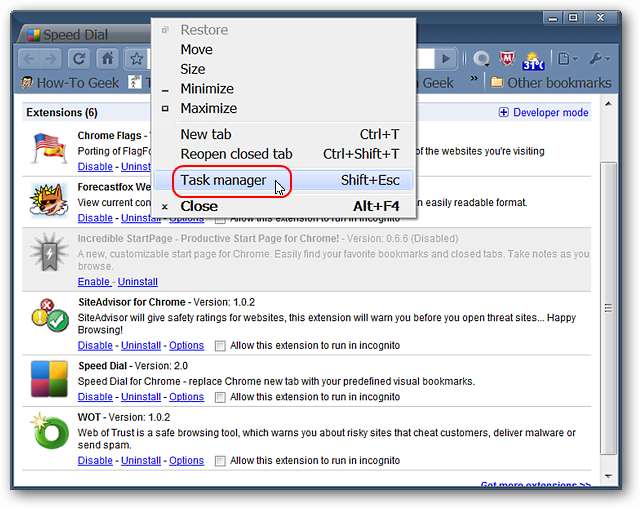Image resolution: width=640 pixels, height=508 pixels.
Task: Click the Speed Dial extension icon
Action: 49,379
